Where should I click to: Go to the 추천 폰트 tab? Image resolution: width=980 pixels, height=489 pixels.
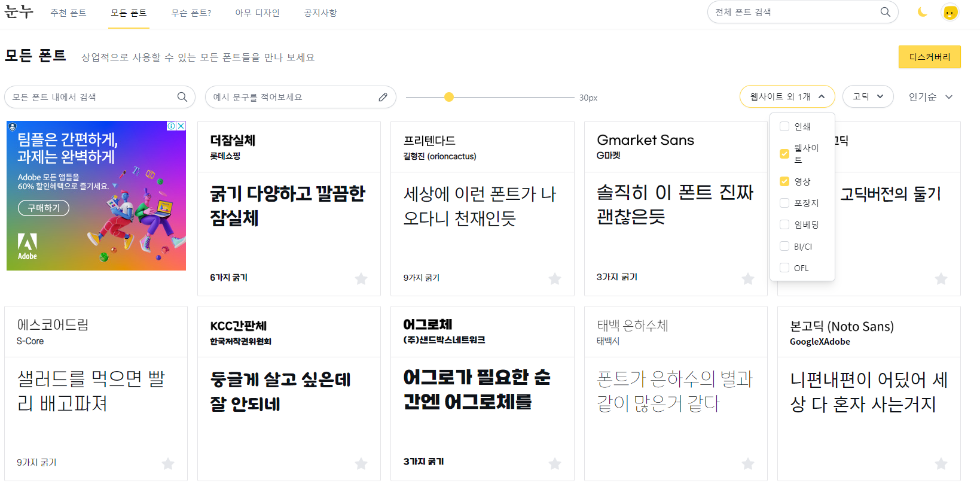[x=69, y=13]
